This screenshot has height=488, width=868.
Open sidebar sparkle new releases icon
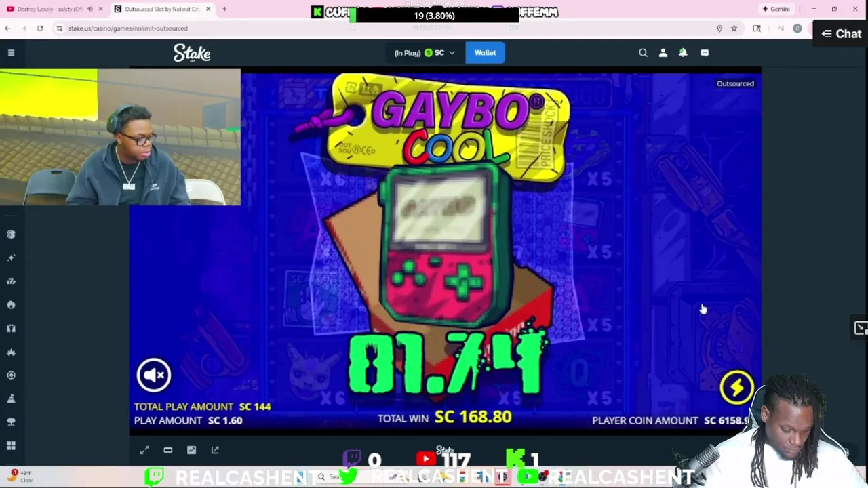pos(11,258)
